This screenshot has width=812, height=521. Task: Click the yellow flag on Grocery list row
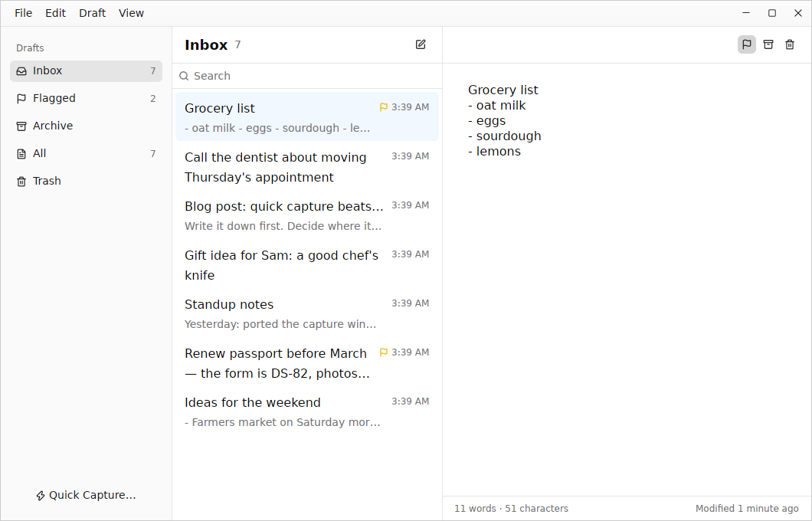pos(383,107)
